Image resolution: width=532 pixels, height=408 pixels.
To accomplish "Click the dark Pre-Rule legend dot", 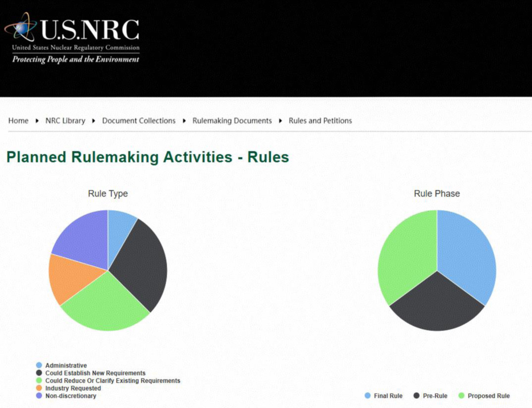I will [x=417, y=396].
